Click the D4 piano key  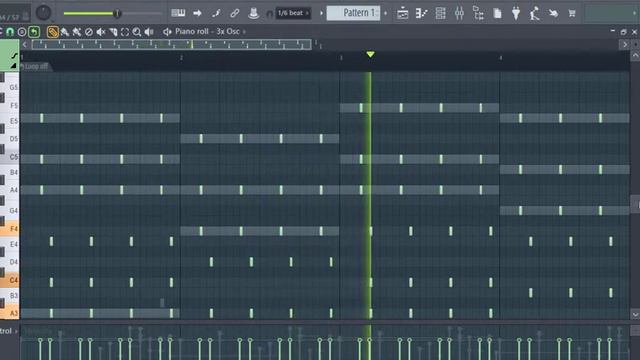[11, 262]
